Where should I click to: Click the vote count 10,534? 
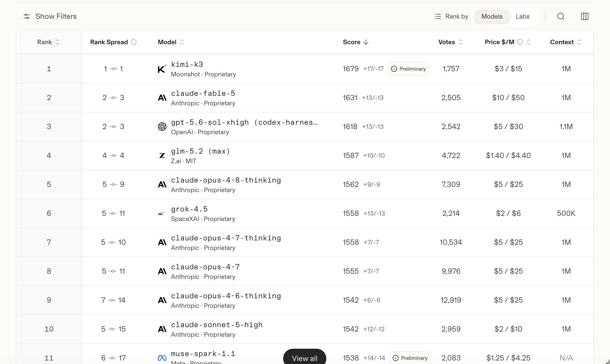pyautogui.click(x=451, y=242)
